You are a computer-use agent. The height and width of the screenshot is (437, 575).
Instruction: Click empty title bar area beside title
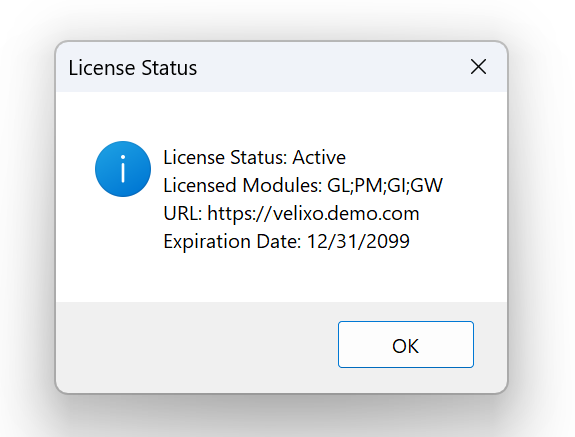point(330,67)
